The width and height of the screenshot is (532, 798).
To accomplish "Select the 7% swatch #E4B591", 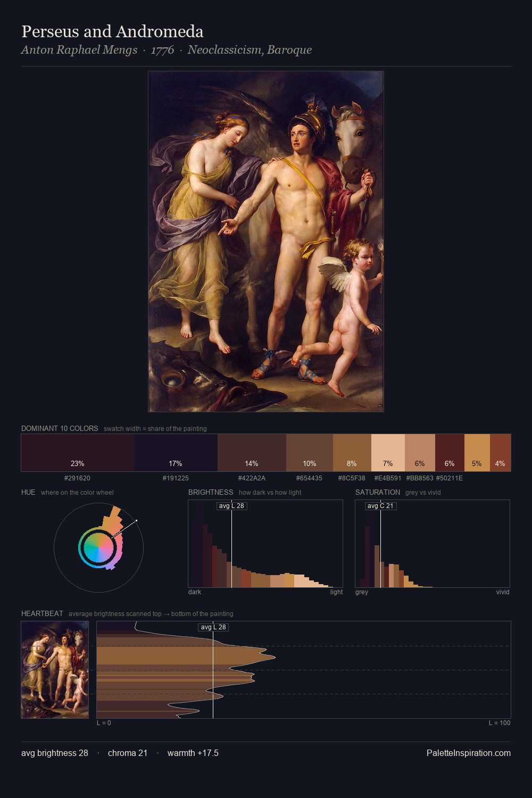I will tap(388, 453).
